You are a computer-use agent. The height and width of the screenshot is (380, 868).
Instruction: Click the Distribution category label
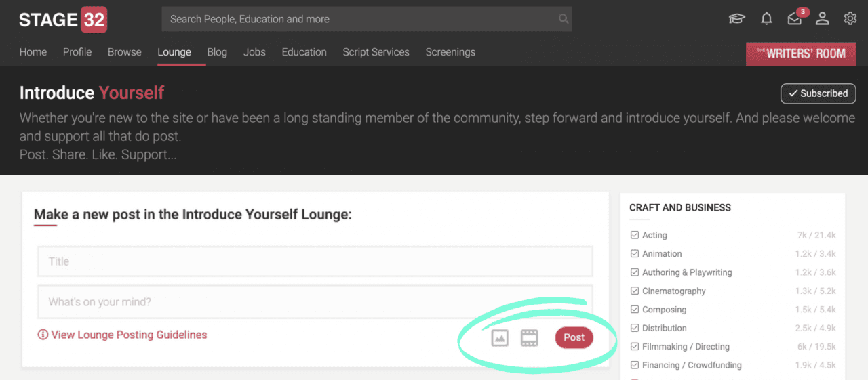tap(665, 328)
